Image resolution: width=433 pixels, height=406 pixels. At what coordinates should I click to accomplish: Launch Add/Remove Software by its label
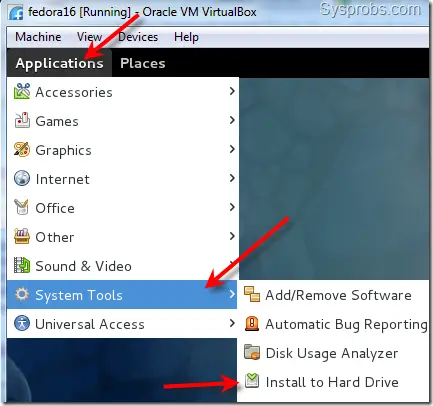[338, 295]
